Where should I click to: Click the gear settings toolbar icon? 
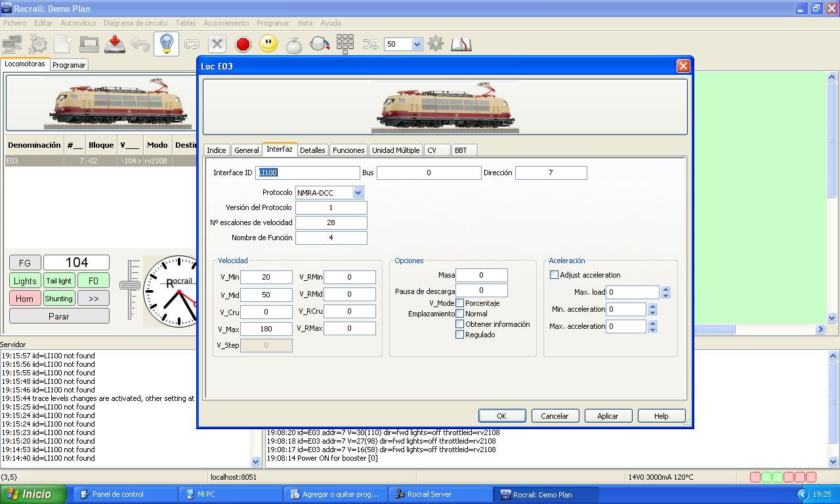click(x=37, y=44)
